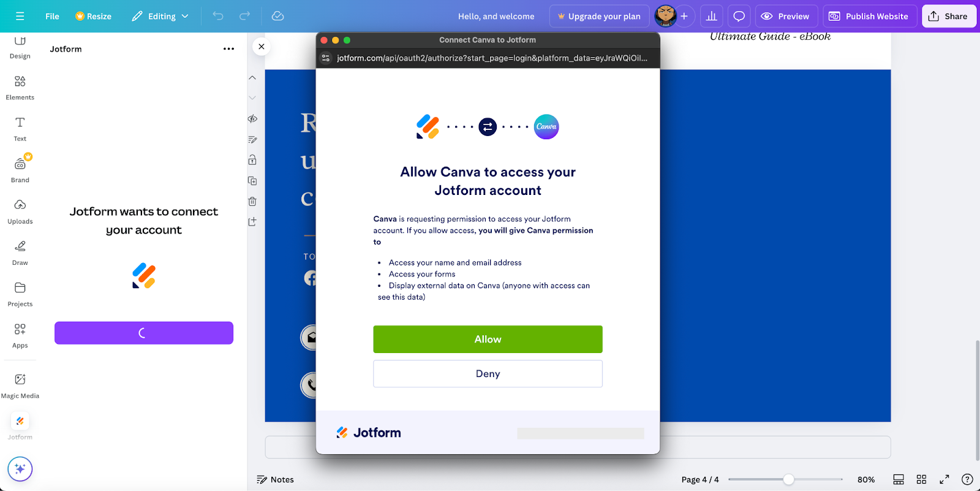Open the Uploads panel
Image resolution: width=980 pixels, height=491 pixels.
pyautogui.click(x=20, y=211)
